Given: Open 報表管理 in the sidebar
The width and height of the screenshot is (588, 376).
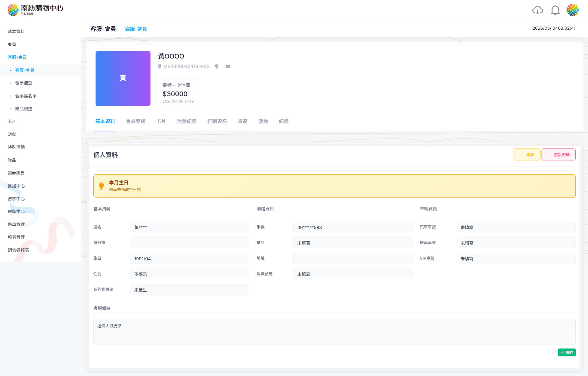Looking at the screenshot, I should pyautogui.click(x=16, y=237).
